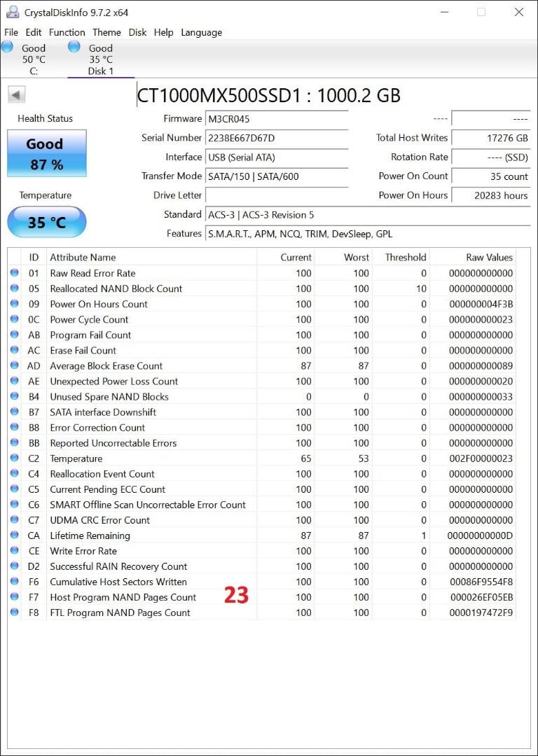Click status dot for Unused Spare NAND Blocks
538x756 pixels.
(15, 396)
